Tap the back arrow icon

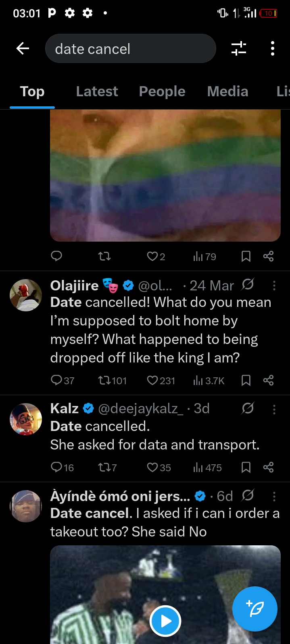[23, 49]
